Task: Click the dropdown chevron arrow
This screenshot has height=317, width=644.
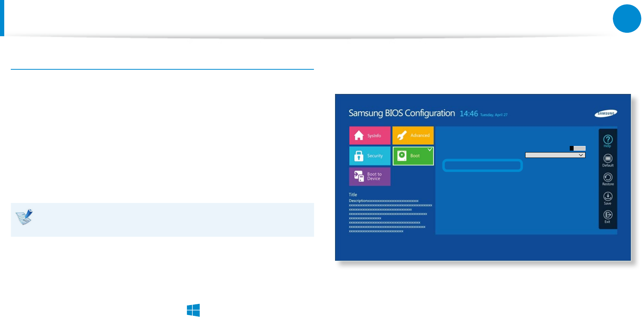Action: pos(581,155)
